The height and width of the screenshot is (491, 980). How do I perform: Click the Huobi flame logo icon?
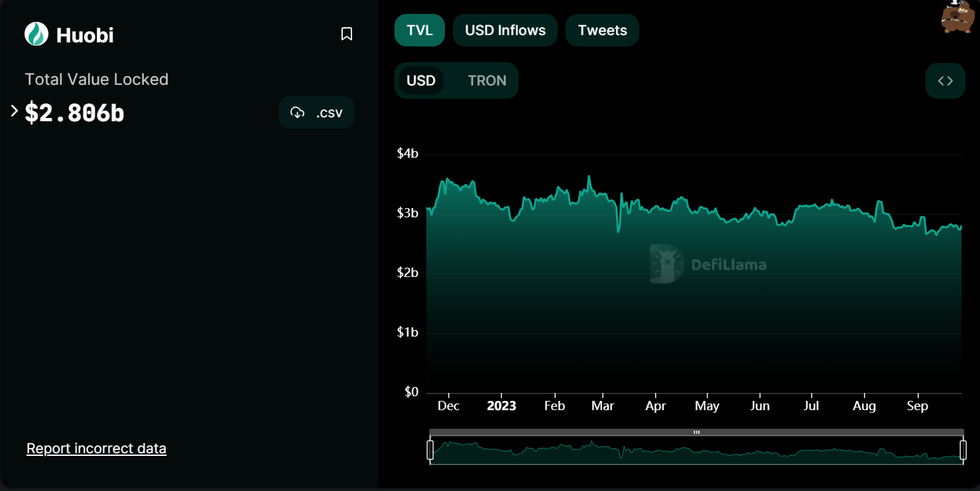(x=36, y=34)
